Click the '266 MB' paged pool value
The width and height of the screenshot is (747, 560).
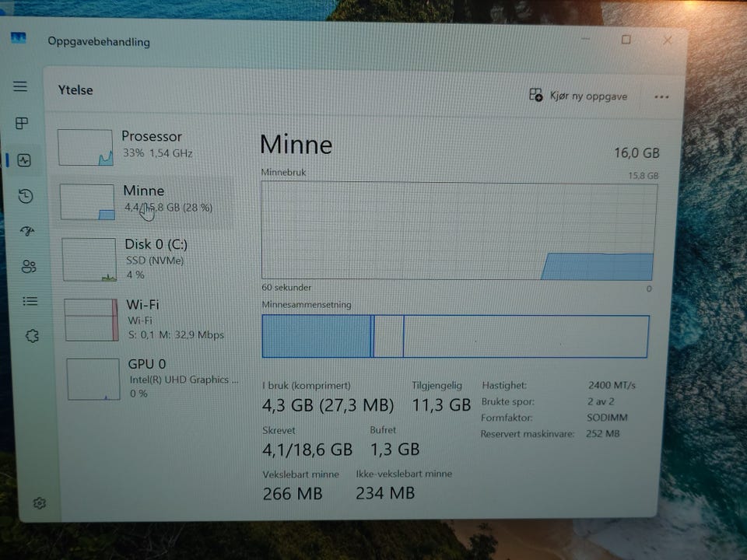[293, 494]
